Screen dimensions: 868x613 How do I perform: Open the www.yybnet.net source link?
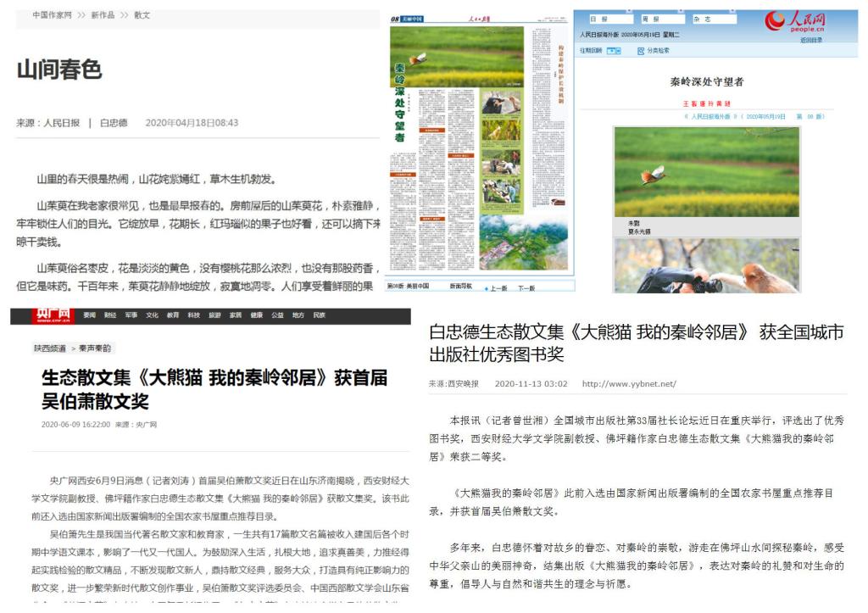tap(628, 384)
